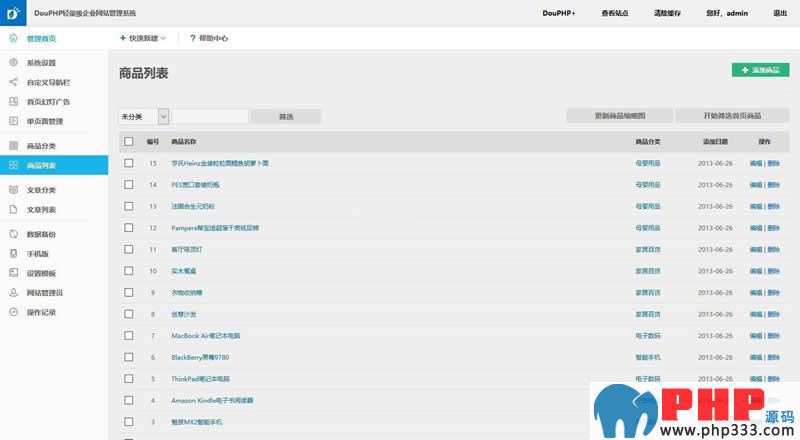800x440 pixels.
Task: Click the 开始筛选首页商品 button
Action: (x=732, y=116)
